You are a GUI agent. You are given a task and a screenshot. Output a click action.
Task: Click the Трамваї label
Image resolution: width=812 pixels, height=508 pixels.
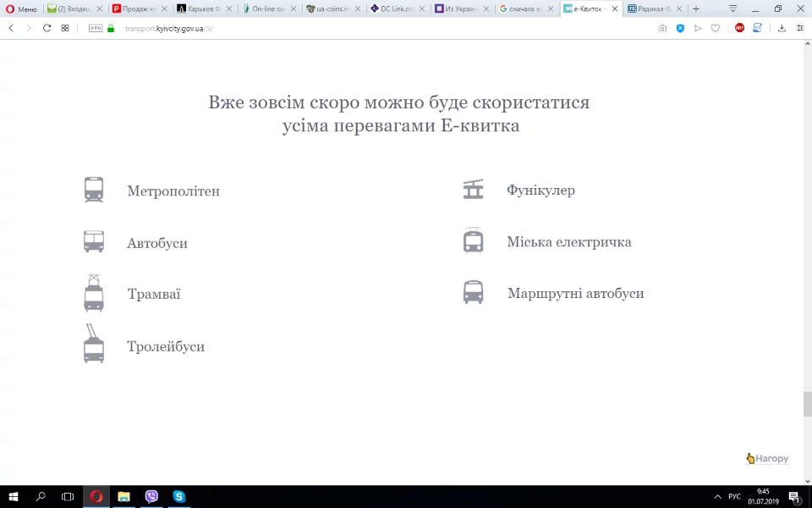pyautogui.click(x=154, y=294)
